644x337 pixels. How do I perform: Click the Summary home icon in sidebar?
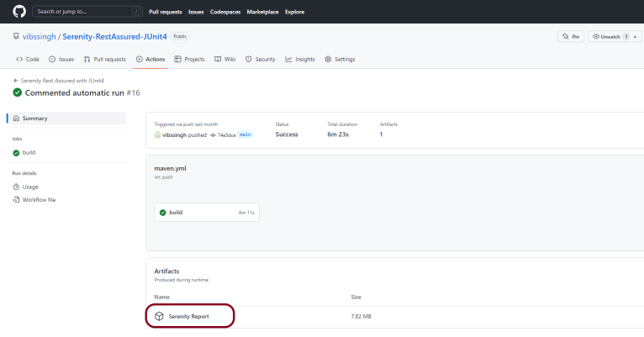click(16, 118)
